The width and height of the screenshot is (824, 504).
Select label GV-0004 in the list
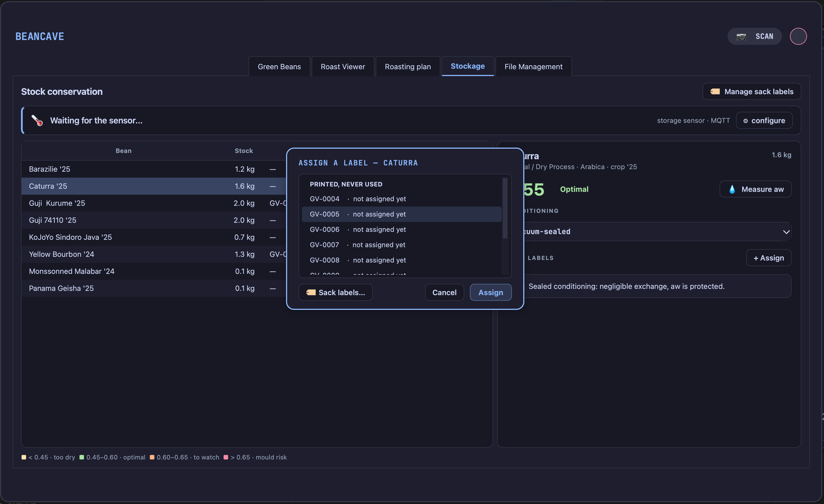401,199
